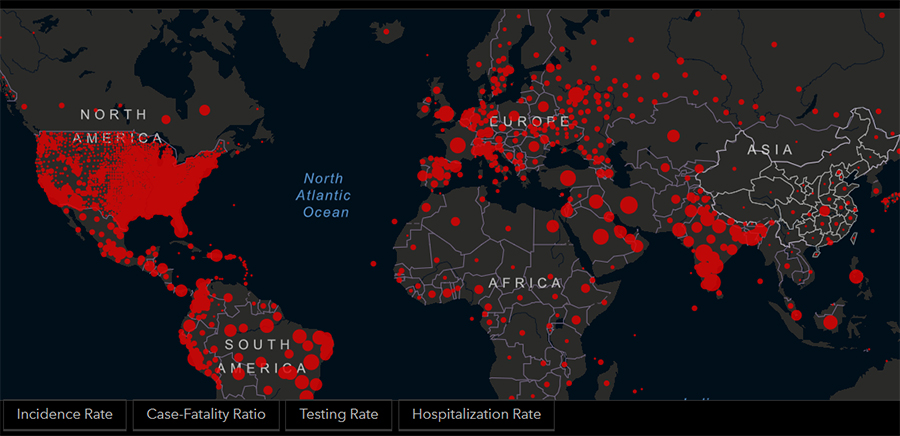
Task: Select the red case cluster over India
Action: (x=710, y=255)
